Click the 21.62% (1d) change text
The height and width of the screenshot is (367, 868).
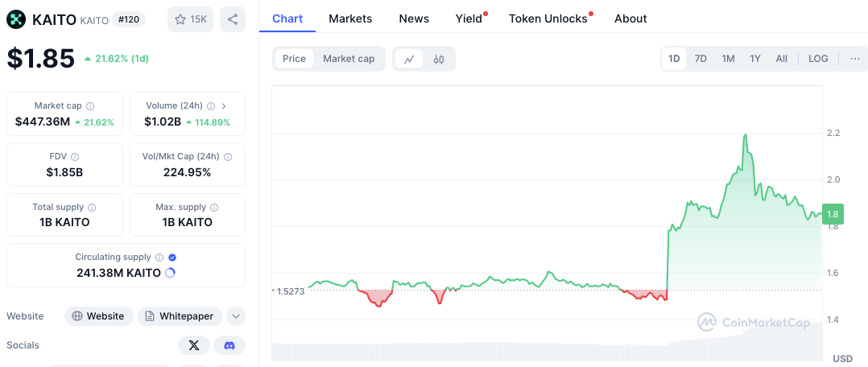(122, 58)
